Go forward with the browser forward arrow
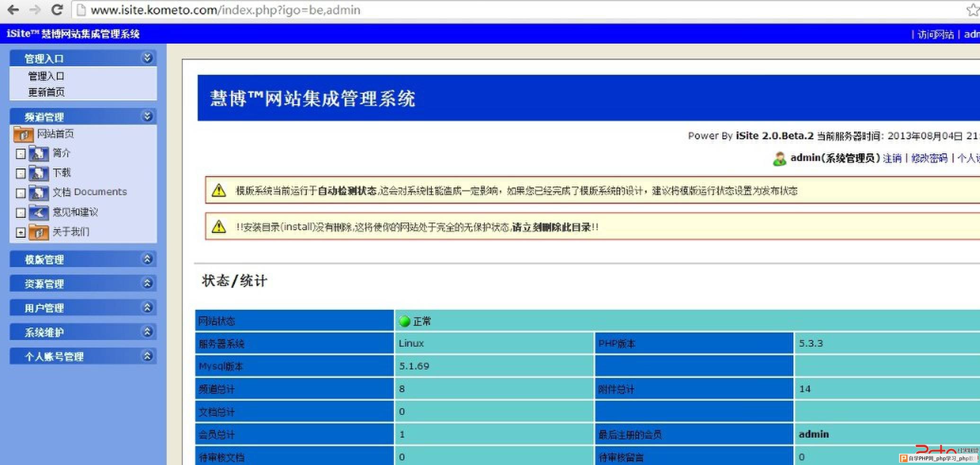The width and height of the screenshot is (980, 465). [35, 9]
